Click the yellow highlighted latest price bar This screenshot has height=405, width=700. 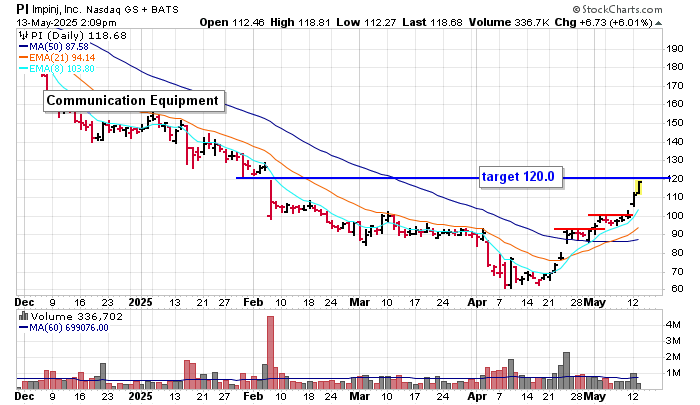point(639,188)
